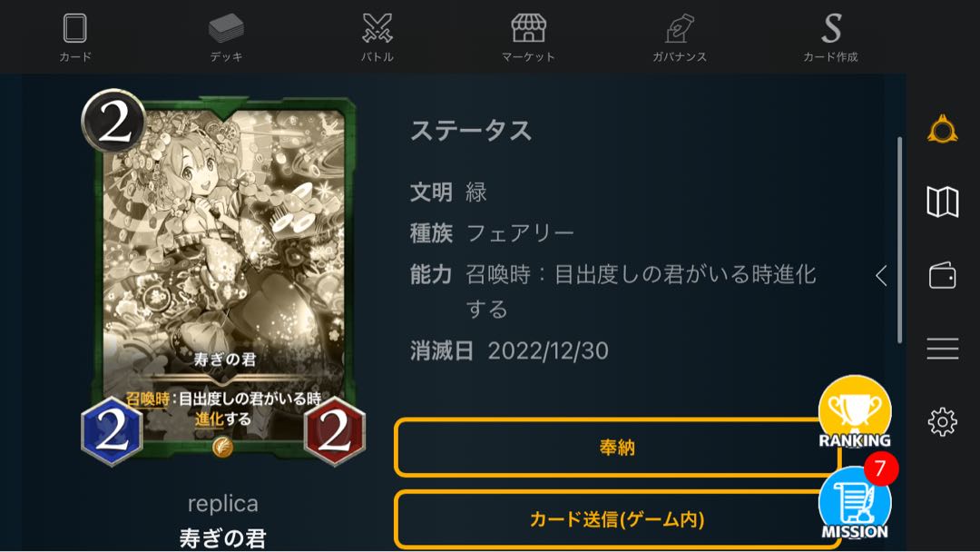Click the orange hooded avatar icon
This screenshot has height=552, width=980.
click(x=943, y=130)
